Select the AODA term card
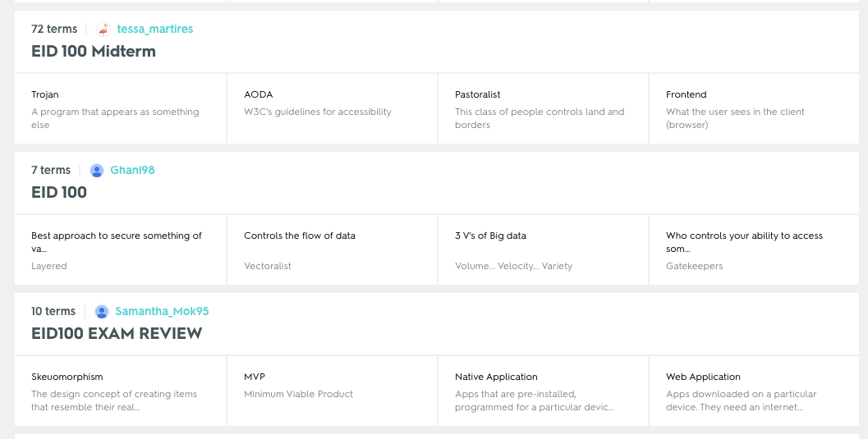This screenshot has width=868, height=439. click(x=332, y=109)
